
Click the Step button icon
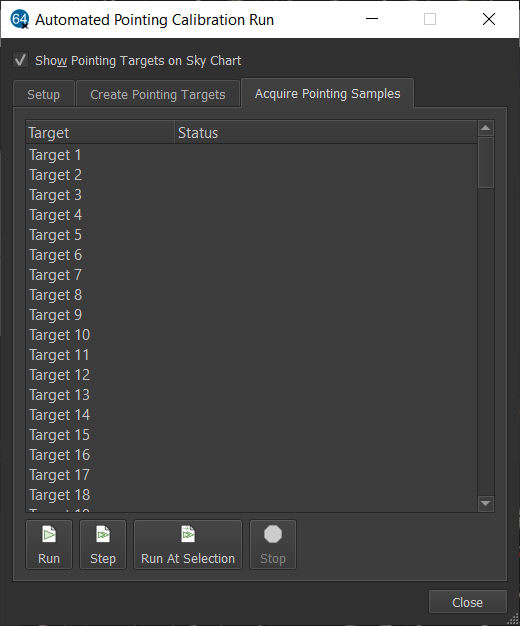pyautogui.click(x=103, y=534)
